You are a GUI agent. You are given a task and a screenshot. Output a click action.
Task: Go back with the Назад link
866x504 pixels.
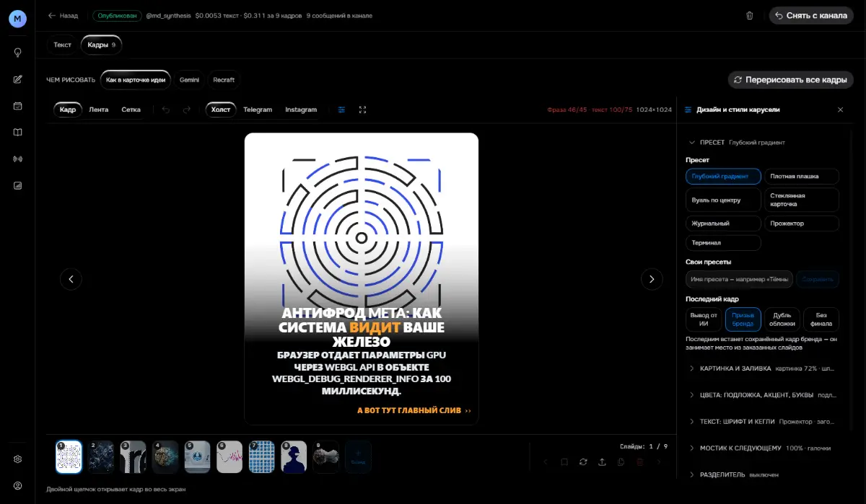click(x=63, y=15)
